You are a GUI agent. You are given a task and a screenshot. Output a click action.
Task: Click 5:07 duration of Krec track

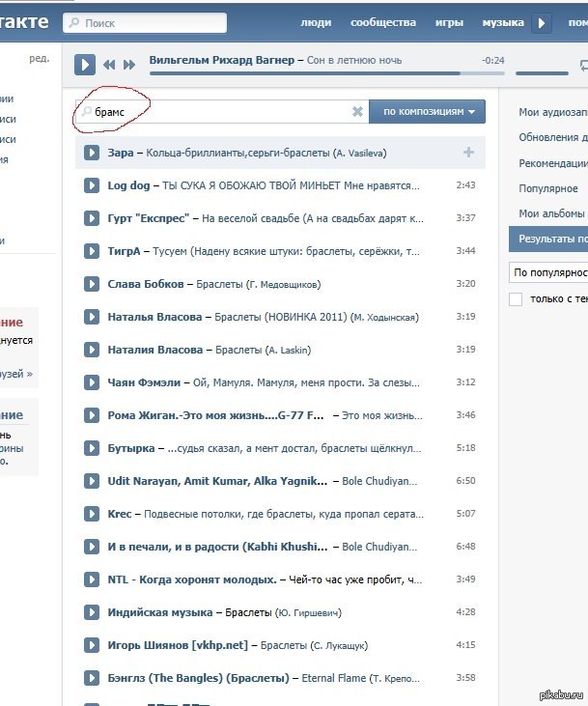[465, 514]
